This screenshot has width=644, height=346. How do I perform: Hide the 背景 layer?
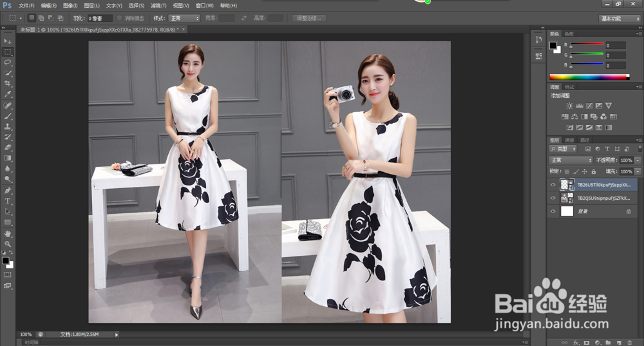[553, 211]
